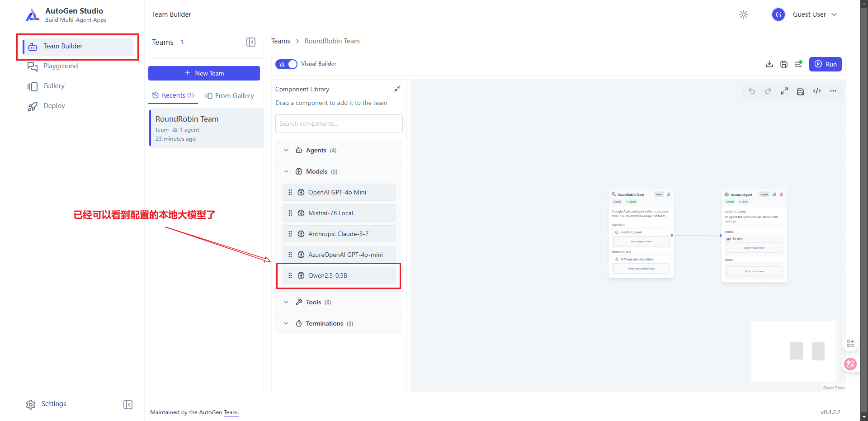Open the JSON code view icon
Image resolution: width=868 pixels, height=421 pixels.
pyautogui.click(x=817, y=91)
